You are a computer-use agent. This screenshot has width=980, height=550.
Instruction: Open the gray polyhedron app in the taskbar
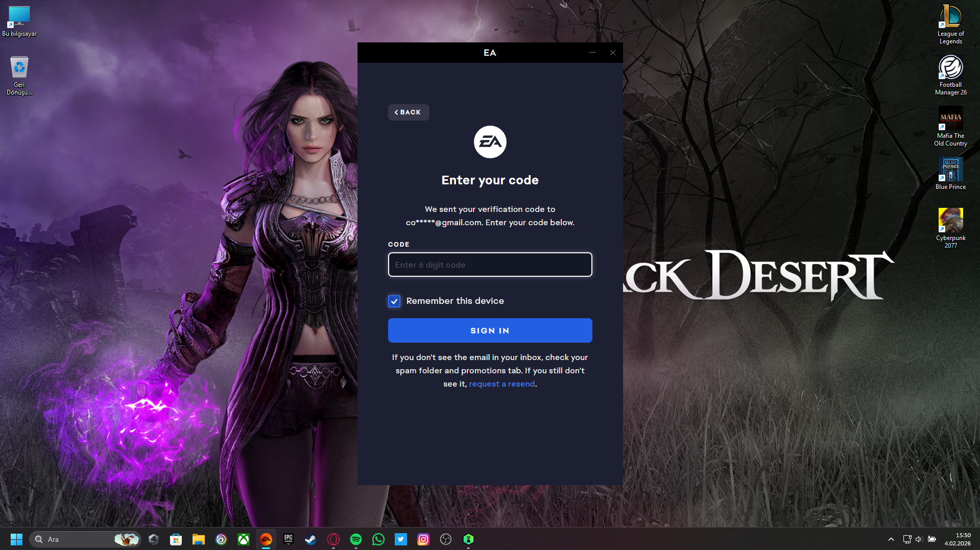(154, 539)
